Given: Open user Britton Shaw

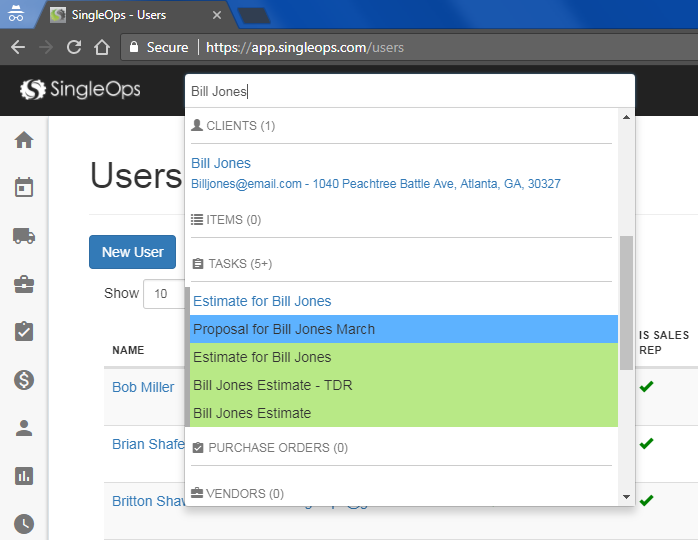Looking at the screenshot, I should (x=149, y=501).
